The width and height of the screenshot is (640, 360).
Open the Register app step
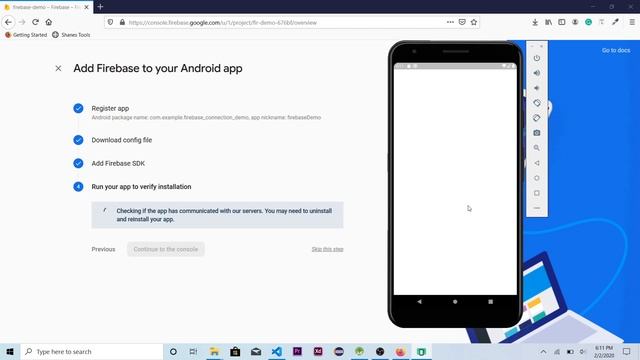(110, 108)
